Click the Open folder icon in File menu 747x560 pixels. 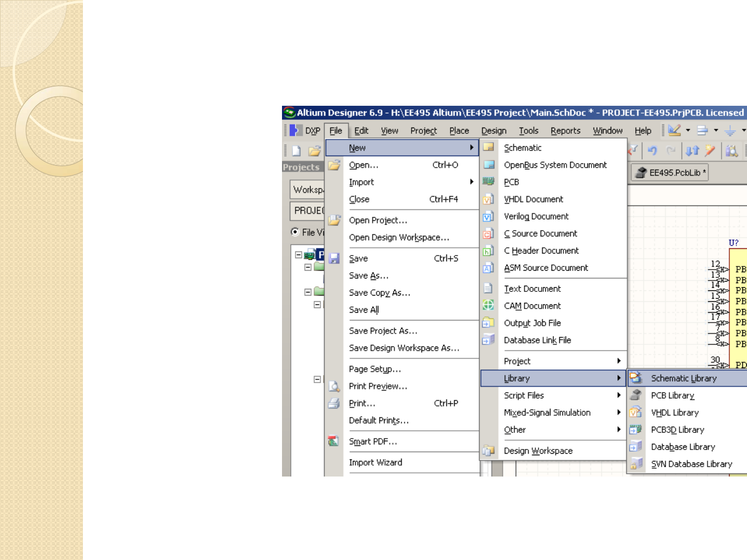pos(334,165)
